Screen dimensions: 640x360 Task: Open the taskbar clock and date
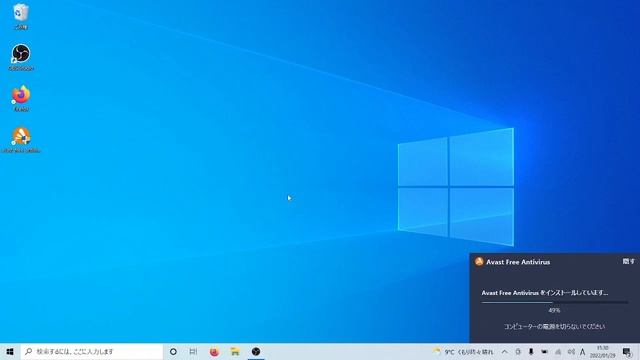(x=602, y=351)
